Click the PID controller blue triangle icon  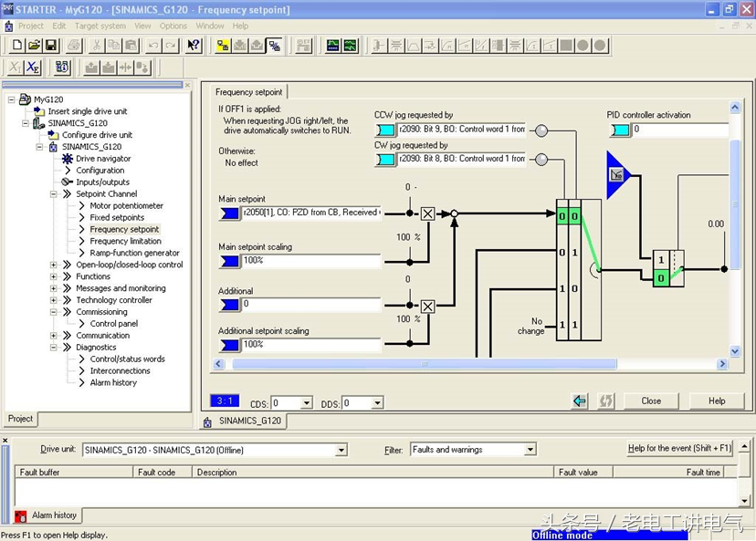[x=617, y=173]
